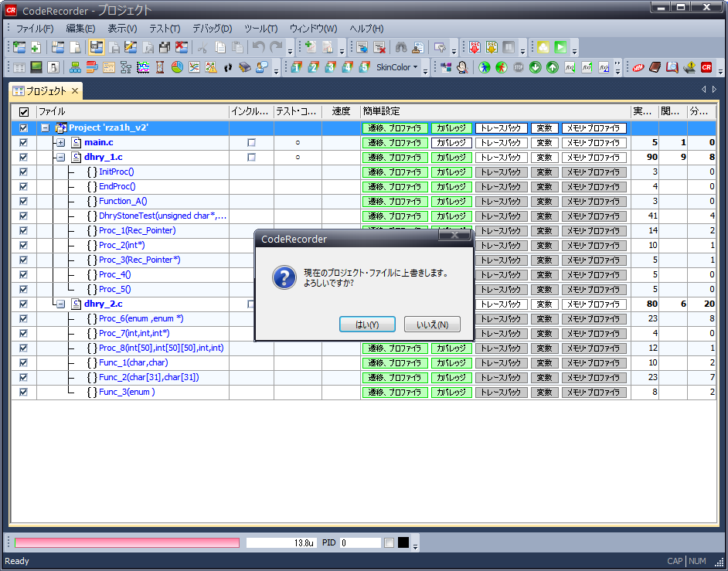728x571 pixels.
Task: Uncheck the Project 'rza1h_v2' row checkbox
Action: click(24, 127)
